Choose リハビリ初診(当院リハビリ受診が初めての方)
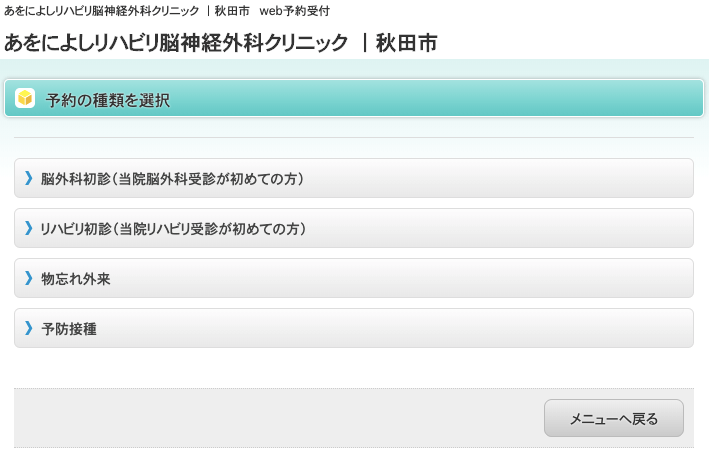 (x=172, y=229)
